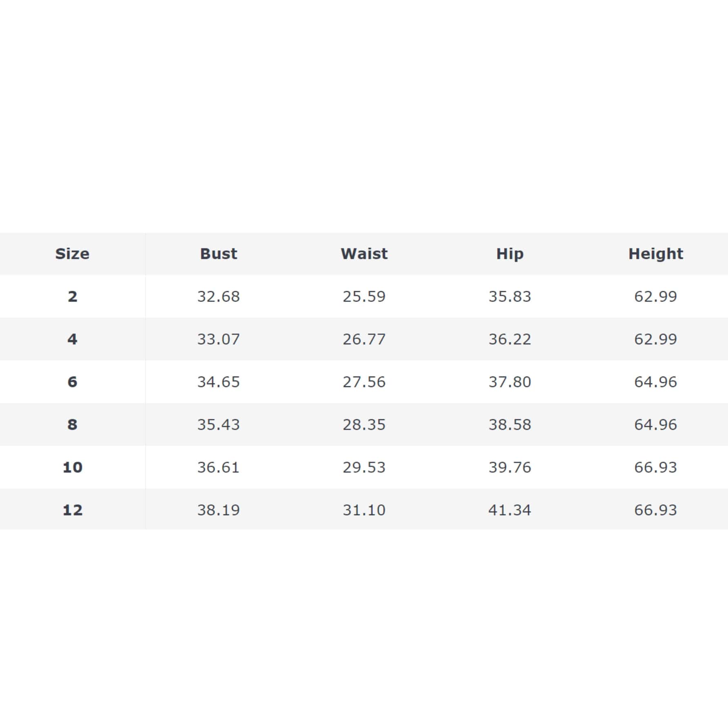
Task: Click the Bust column header
Action: 218,254
